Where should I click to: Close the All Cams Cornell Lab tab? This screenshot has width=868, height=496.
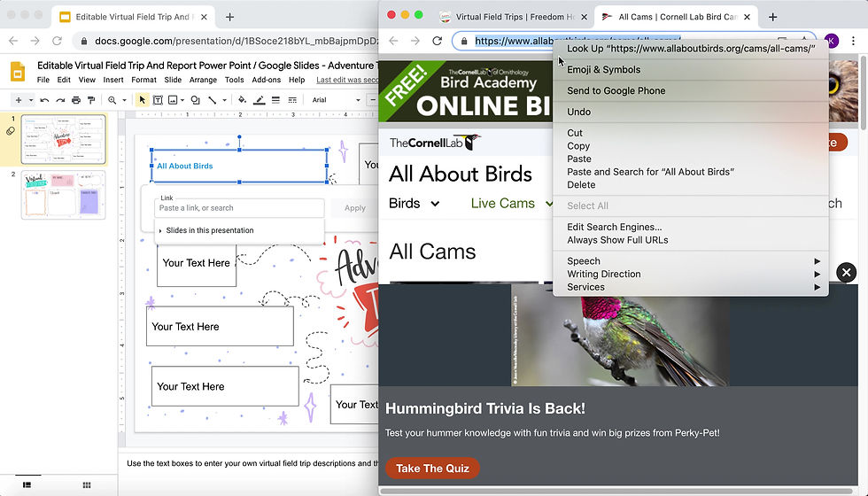pos(747,17)
